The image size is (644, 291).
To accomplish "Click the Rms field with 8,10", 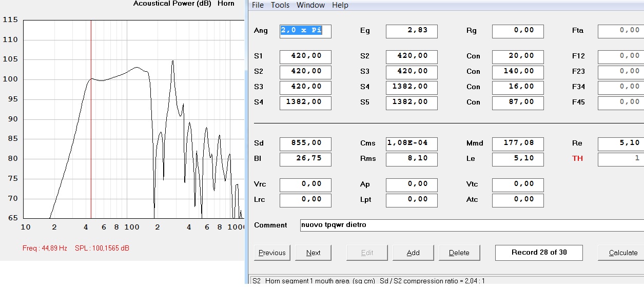I will point(412,159).
